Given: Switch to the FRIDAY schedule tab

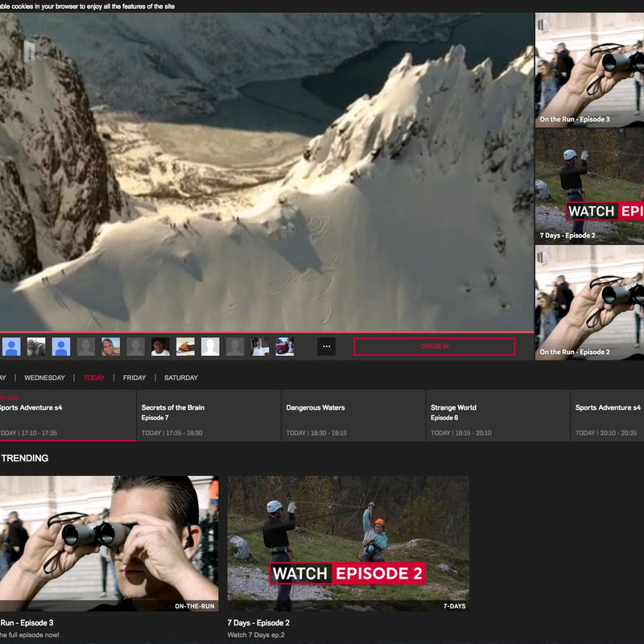Looking at the screenshot, I should 134,378.
